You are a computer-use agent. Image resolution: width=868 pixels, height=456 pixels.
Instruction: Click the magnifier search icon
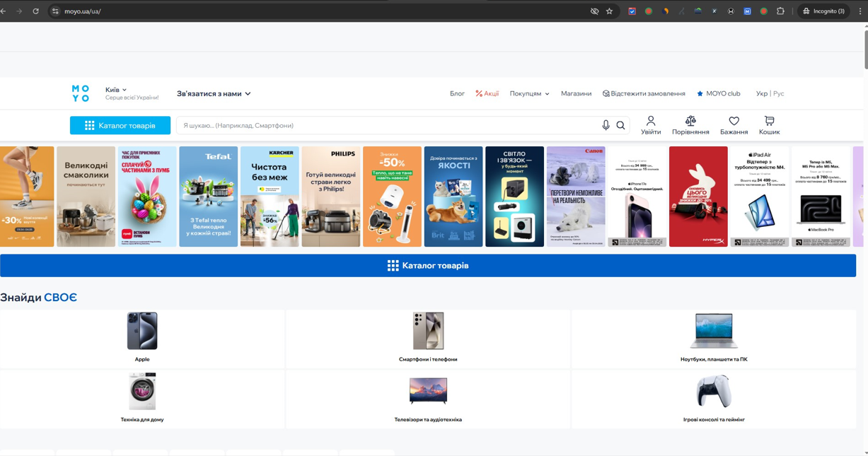620,126
